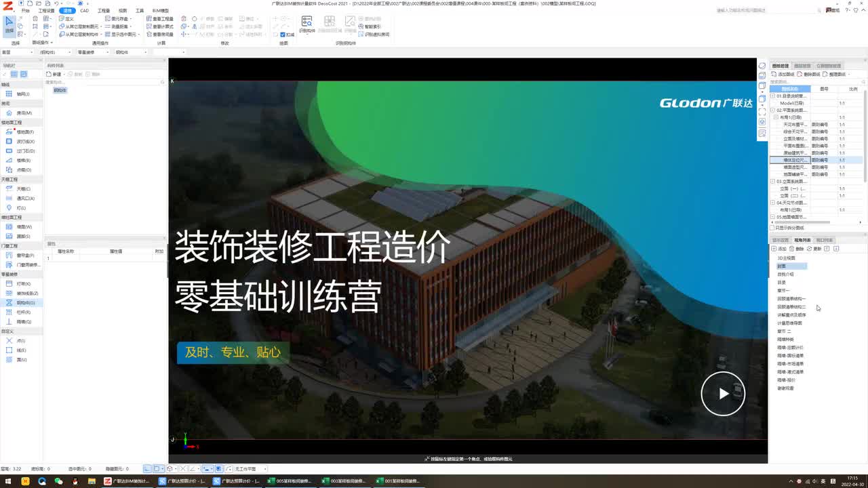Click 添加图纸 button

click(x=784, y=74)
